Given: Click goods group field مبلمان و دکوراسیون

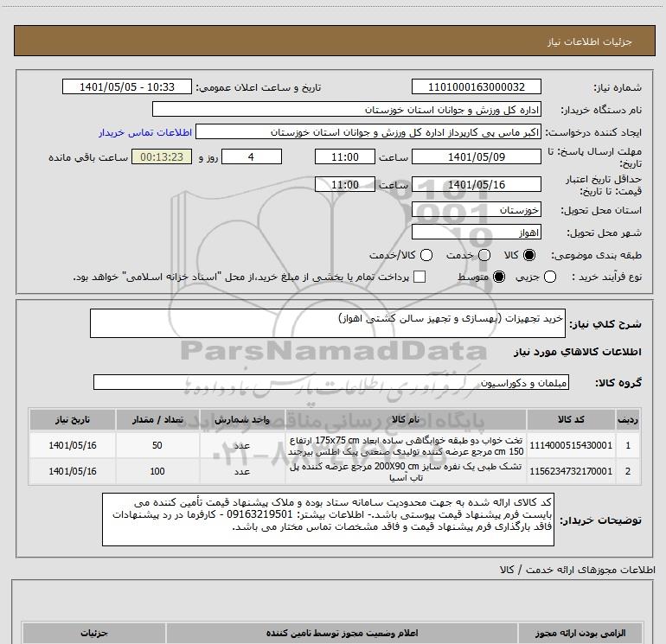Looking at the screenshot, I should pyautogui.click(x=331, y=382).
